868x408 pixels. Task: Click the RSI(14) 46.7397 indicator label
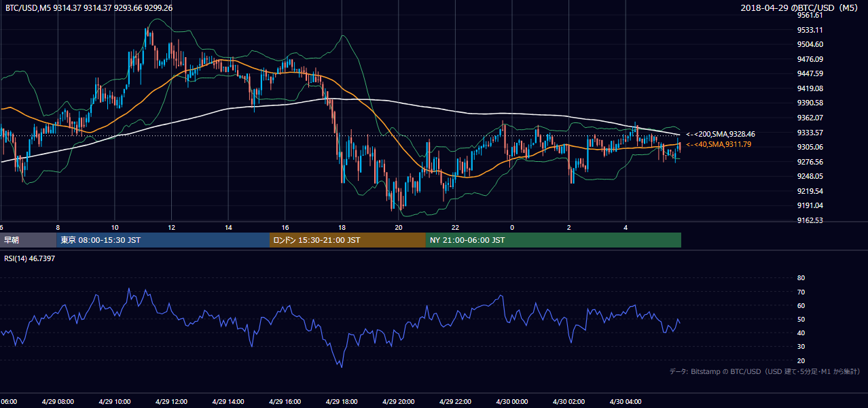tap(30, 258)
